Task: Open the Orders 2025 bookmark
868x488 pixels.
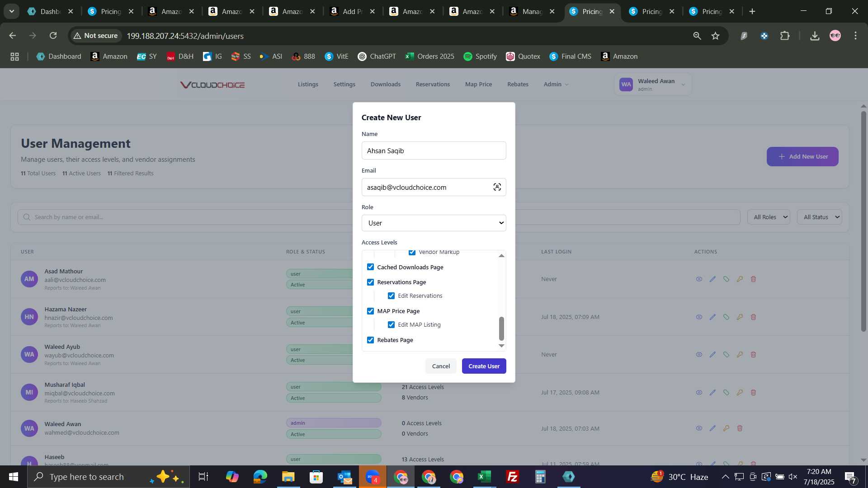Action: [x=429, y=56]
